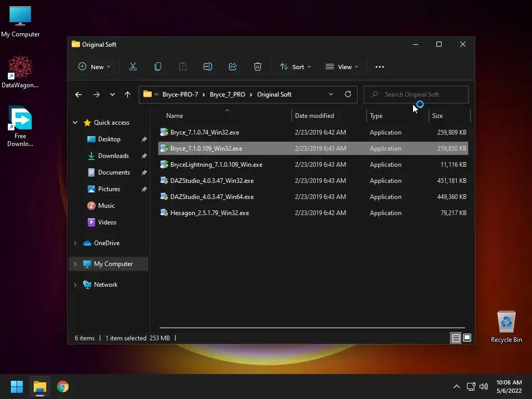Select Pictures in navigation pane
This screenshot has width=532, height=399.
(x=109, y=189)
